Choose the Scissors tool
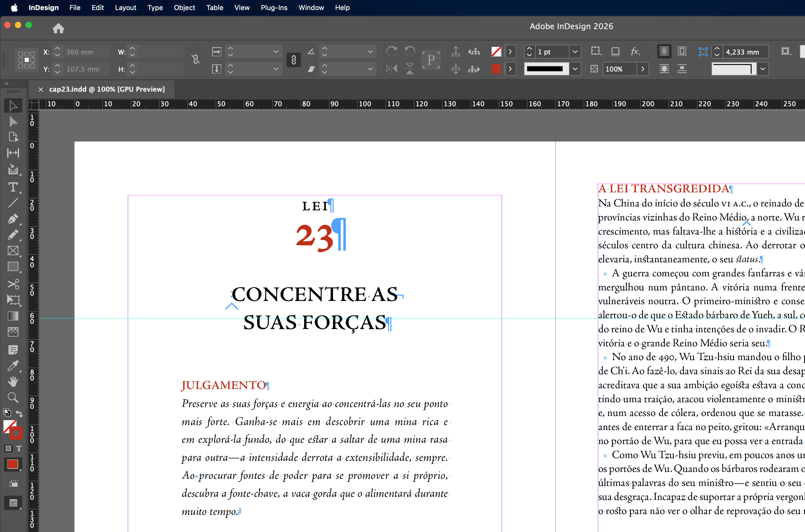This screenshot has width=805, height=532. 13,284
